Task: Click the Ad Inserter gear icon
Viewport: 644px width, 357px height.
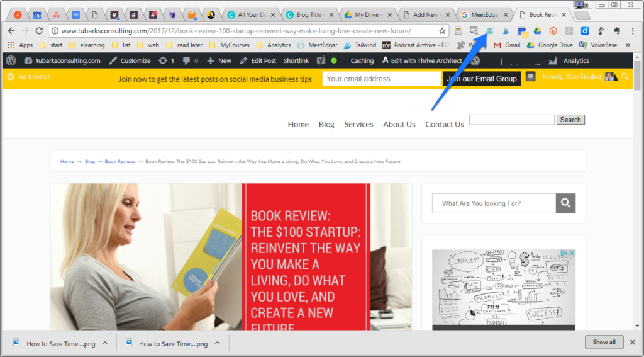Action: pos(11,77)
